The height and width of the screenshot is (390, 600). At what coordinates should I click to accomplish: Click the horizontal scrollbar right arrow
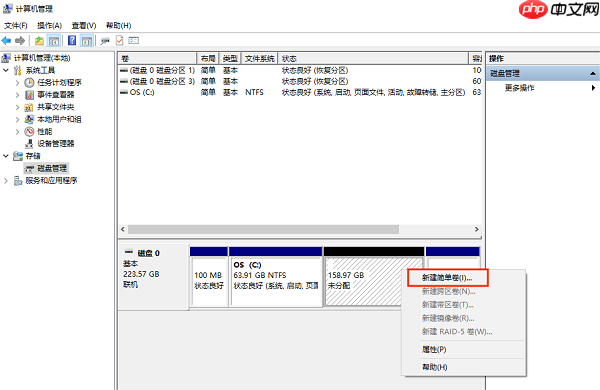(x=476, y=229)
